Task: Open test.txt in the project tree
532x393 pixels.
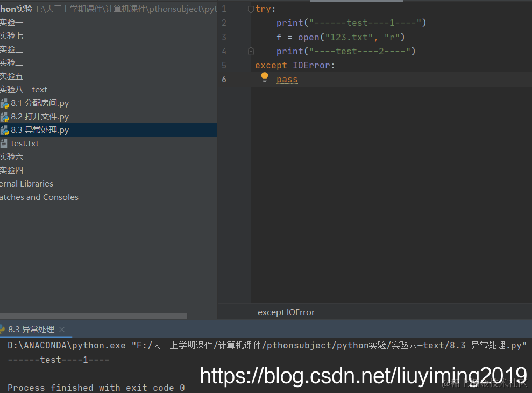Action: pos(24,144)
